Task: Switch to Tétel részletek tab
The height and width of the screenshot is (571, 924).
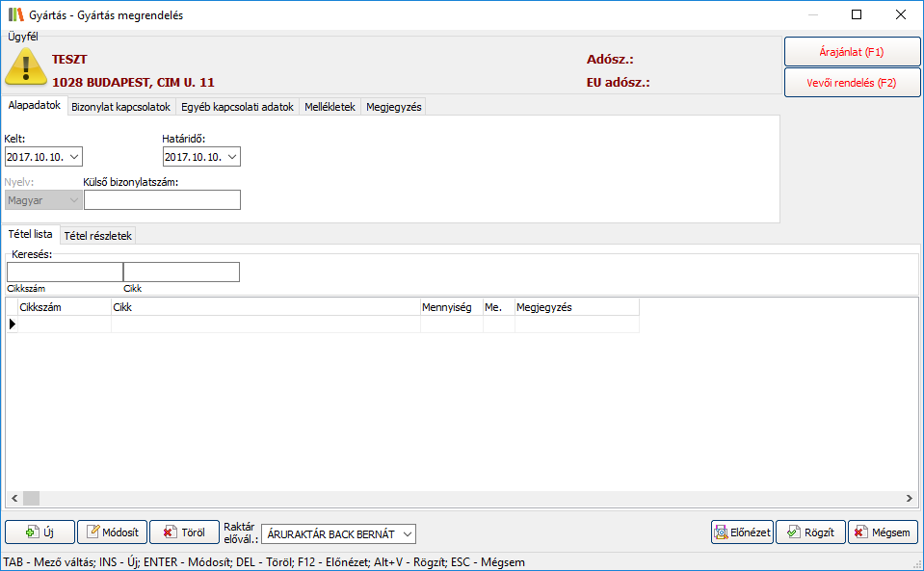Action: tap(98, 235)
